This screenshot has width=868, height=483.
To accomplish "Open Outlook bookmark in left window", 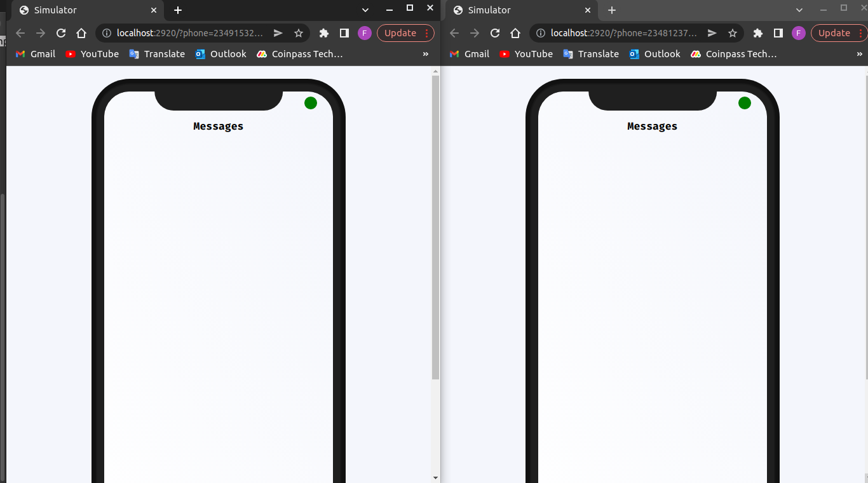I will (x=221, y=54).
